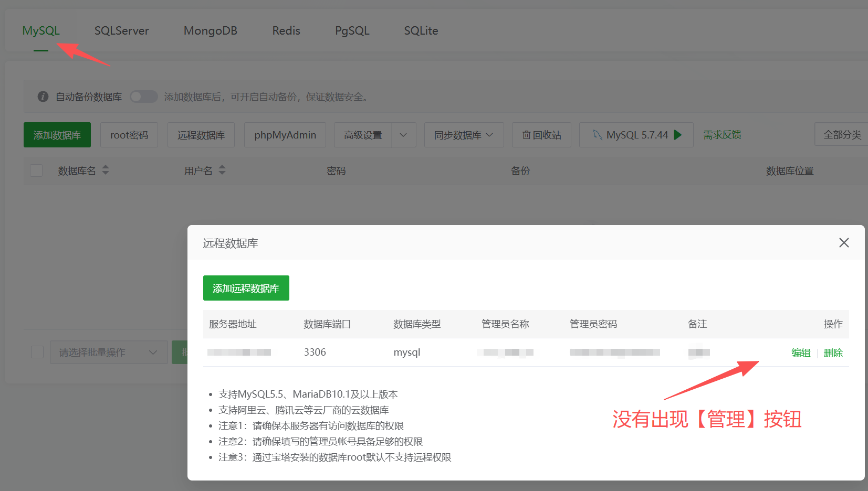Open the 同步数据库 dropdown
Viewport: 868px width, 491px height.
pyautogui.click(x=464, y=135)
